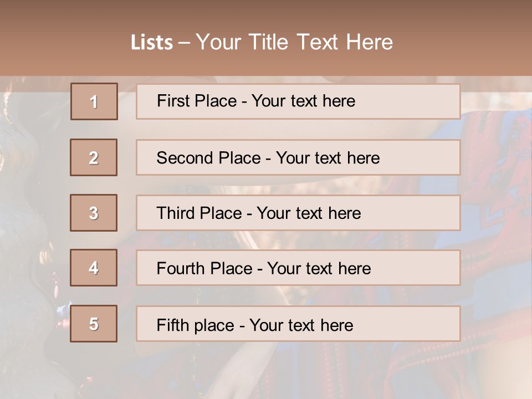
Task: Click the words 'Fifth place'
Action: tap(195, 325)
